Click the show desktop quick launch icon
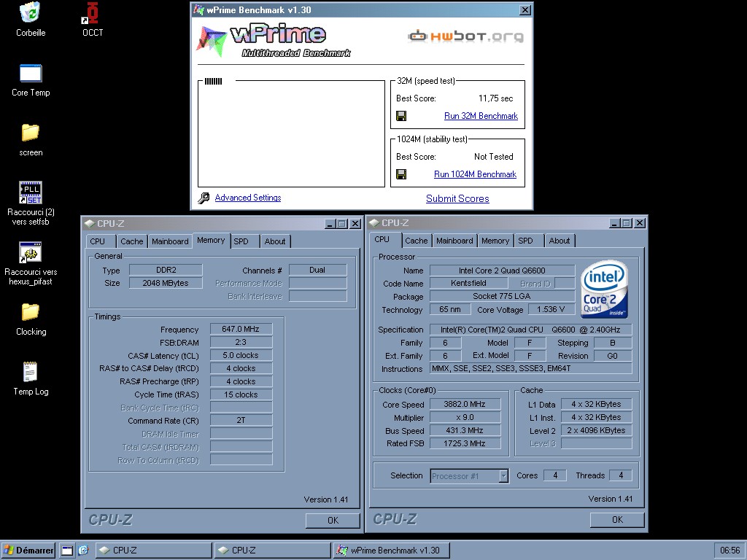Viewport: 747px width, 560px height. pos(67,551)
